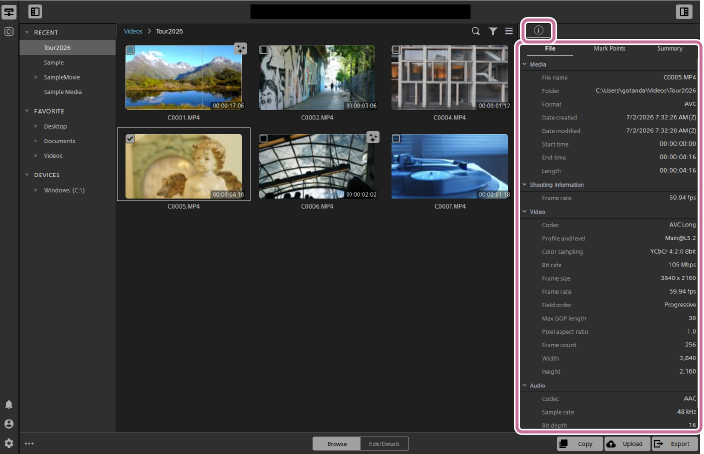Switch to the Summary tab

point(670,48)
